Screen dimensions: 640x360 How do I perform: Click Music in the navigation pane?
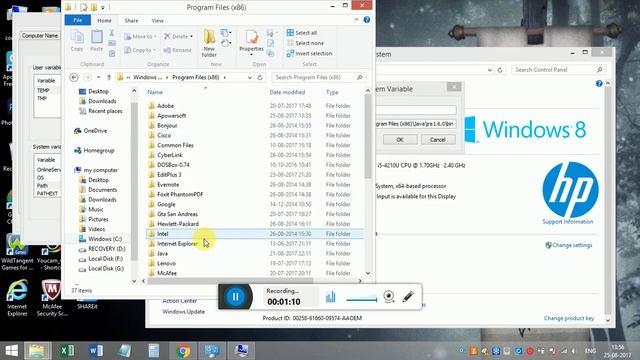pos(91,209)
